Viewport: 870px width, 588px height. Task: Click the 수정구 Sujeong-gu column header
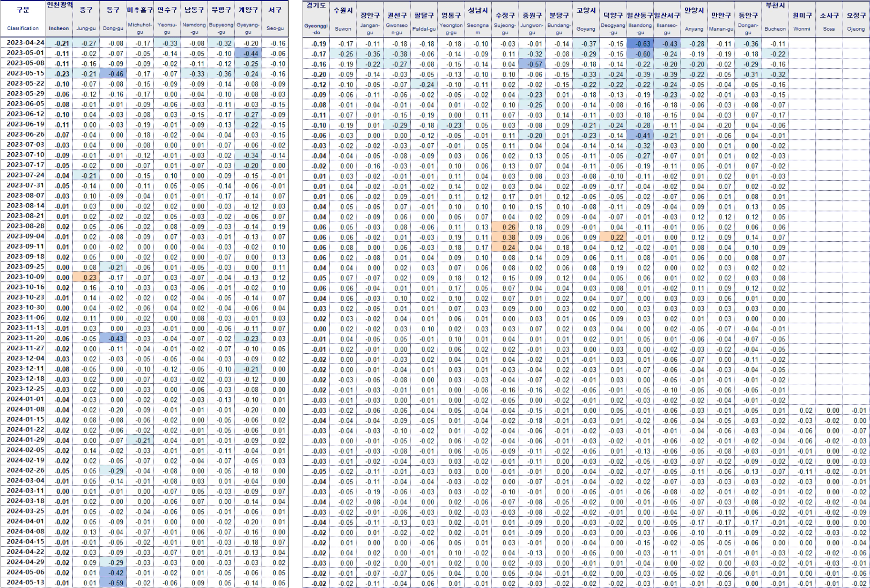(x=505, y=19)
